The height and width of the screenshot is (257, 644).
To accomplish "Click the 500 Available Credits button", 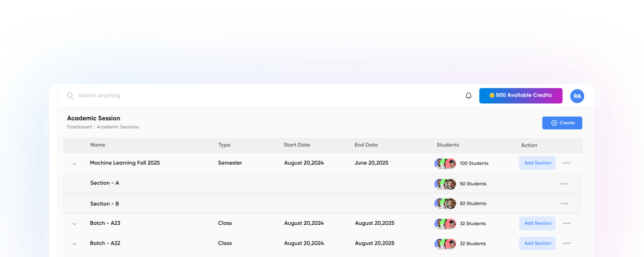I will pos(520,96).
